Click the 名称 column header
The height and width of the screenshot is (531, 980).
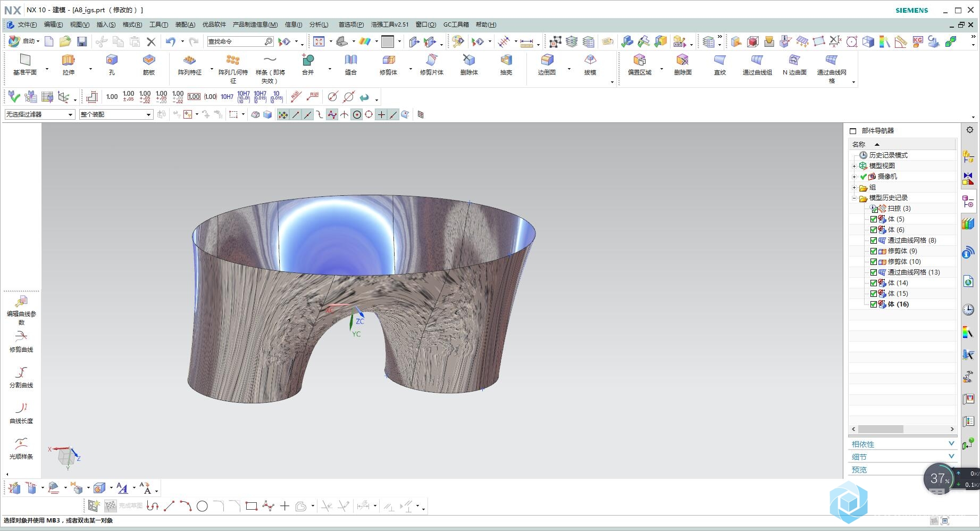[x=902, y=144]
